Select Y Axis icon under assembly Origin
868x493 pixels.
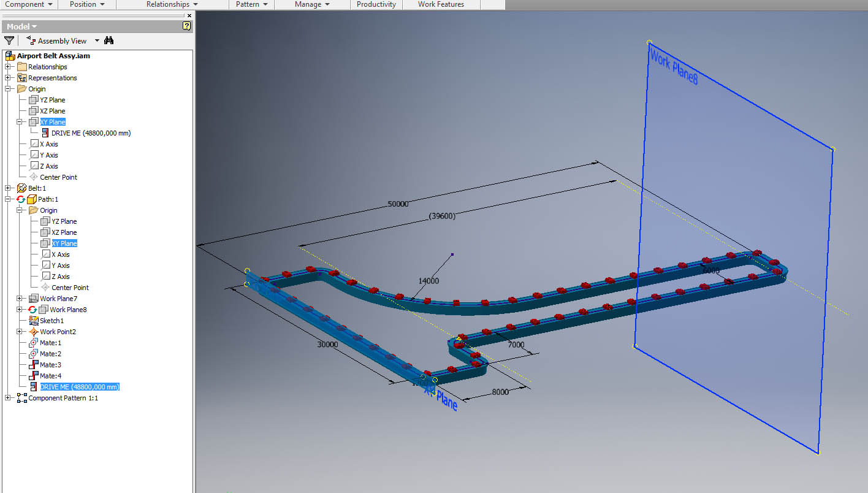[x=34, y=155]
